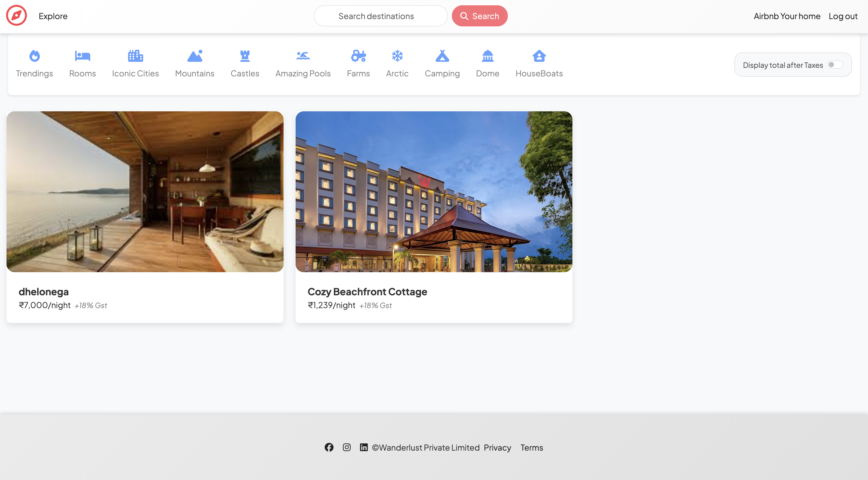The height and width of the screenshot is (480, 868).
Task: Select the Farms tractor icon
Action: coord(358,56)
